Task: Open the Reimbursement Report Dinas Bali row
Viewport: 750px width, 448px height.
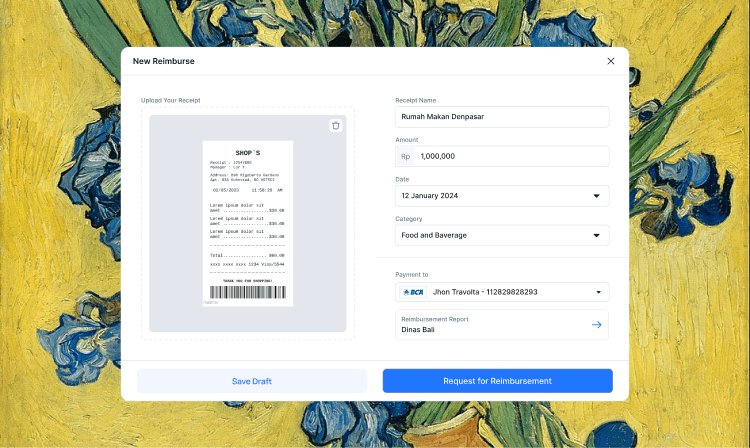Action: pyautogui.click(x=490, y=325)
